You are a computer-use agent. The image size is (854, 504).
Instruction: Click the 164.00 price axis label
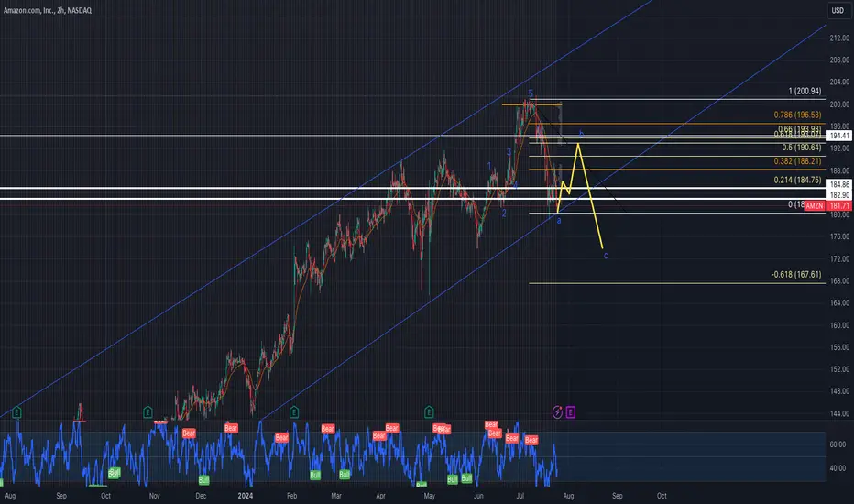pos(839,303)
